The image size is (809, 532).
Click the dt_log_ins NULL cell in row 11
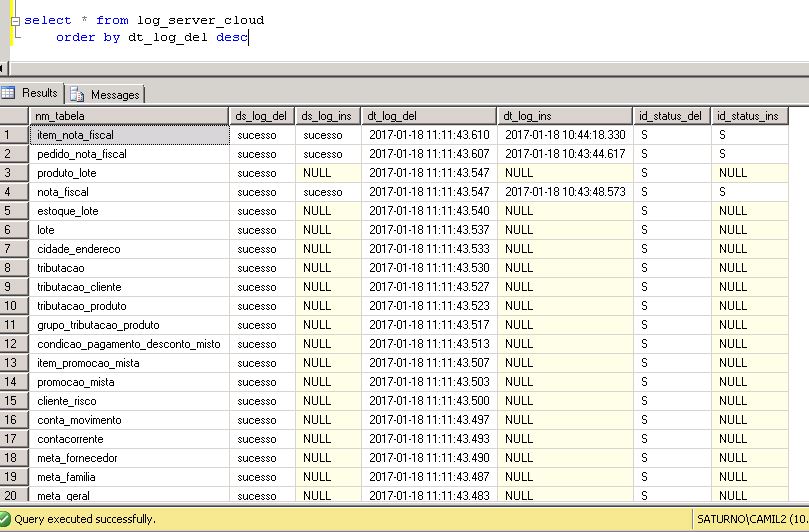(565, 325)
